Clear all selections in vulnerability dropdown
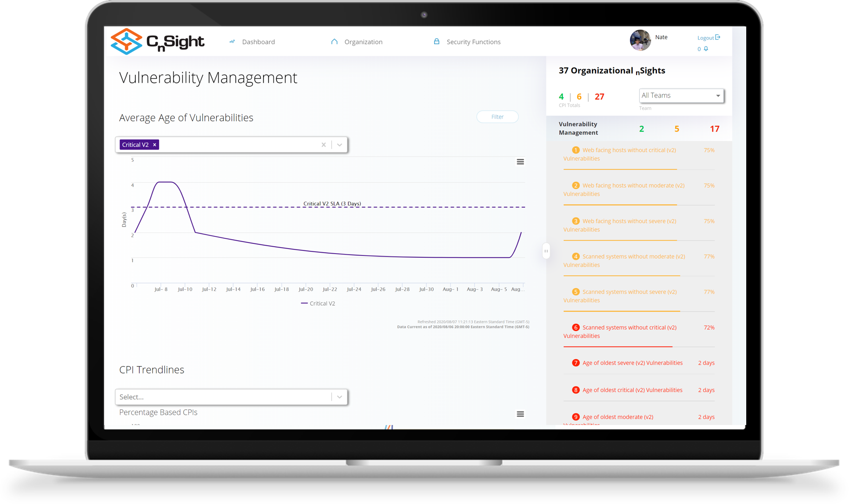The image size is (849, 504). click(x=324, y=145)
